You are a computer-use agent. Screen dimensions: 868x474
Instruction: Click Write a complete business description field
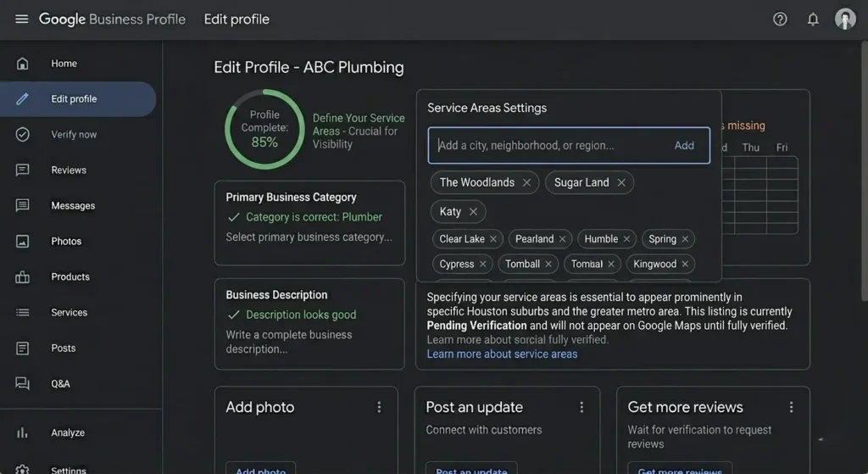pos(289,343)
